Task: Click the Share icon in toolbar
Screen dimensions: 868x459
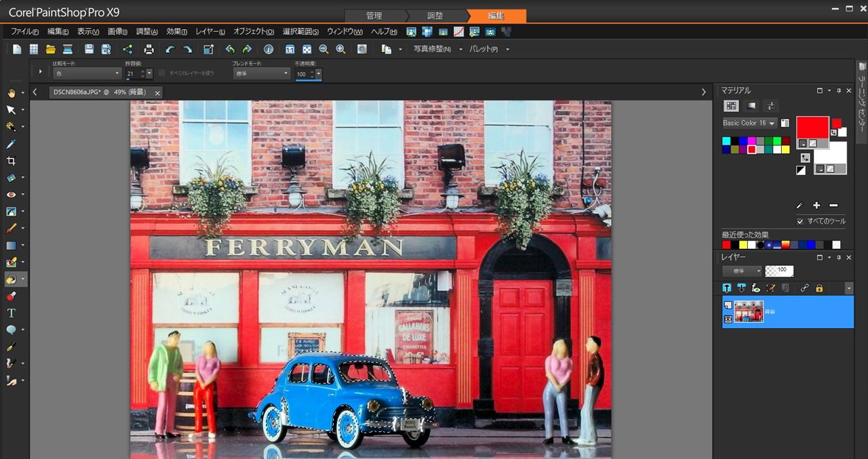Action: coord(127,49)
